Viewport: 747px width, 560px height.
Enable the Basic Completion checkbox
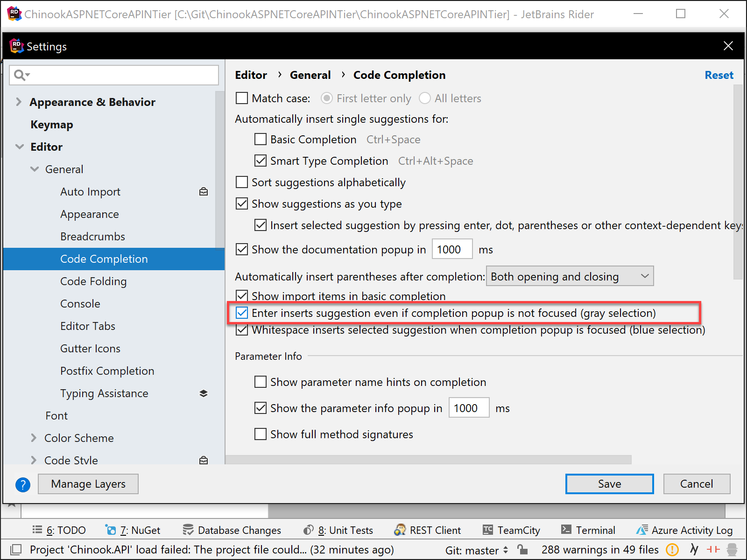tap(261, 139)
